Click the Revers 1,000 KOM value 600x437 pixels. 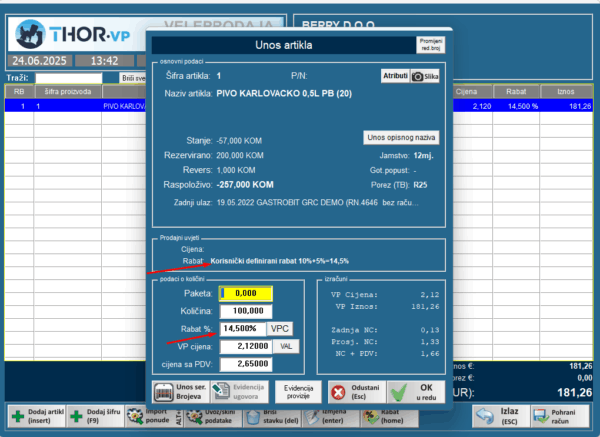pos(236,170)
